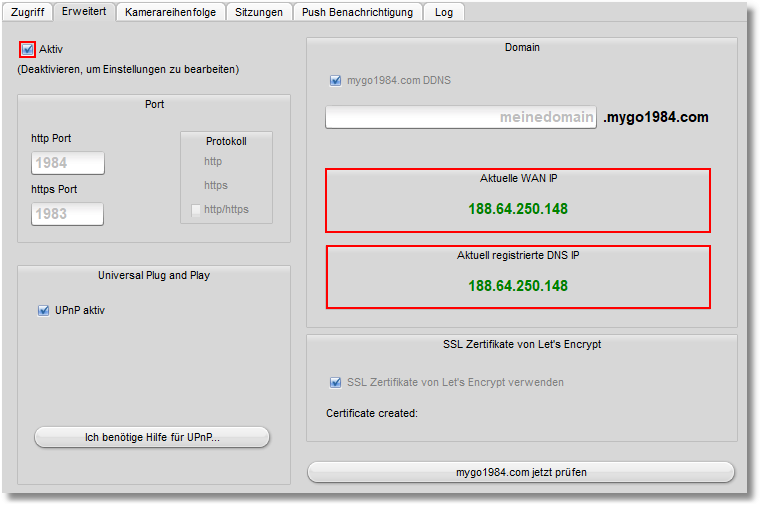Image resolution: width=761 pixels, height=507 pixels.
Task: Click the Aktuell registrierte DNS IP value
Action: (x=518, y=286)
